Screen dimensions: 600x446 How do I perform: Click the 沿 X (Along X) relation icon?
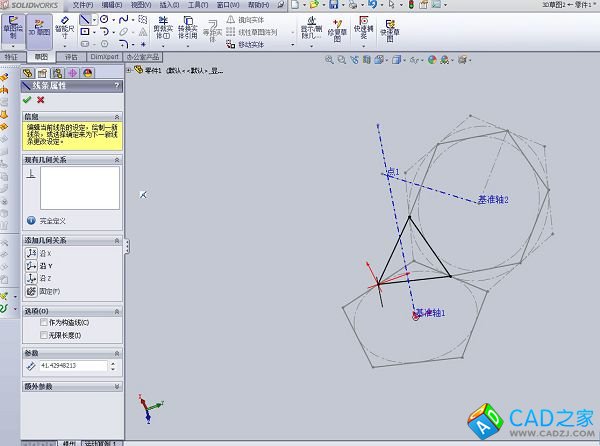coord(30,253)
